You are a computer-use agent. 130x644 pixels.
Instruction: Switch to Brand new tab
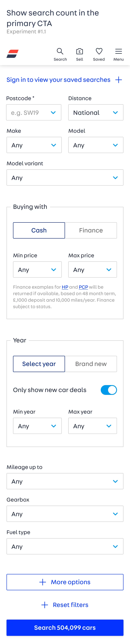click(91, 364)
